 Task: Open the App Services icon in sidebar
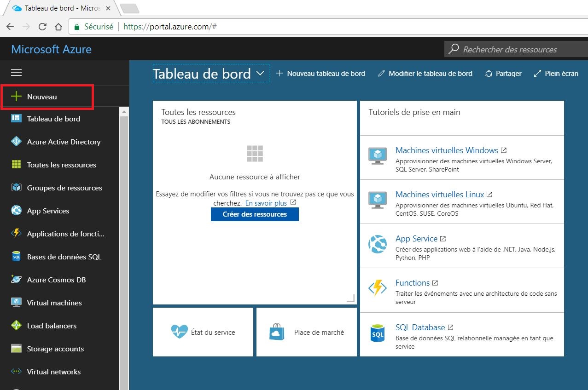16,211
